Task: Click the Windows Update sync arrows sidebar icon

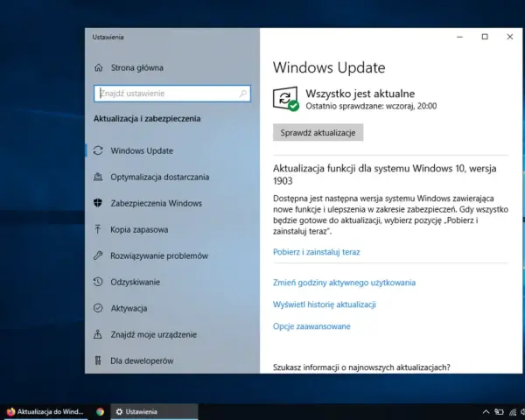Action: point(98,150)
